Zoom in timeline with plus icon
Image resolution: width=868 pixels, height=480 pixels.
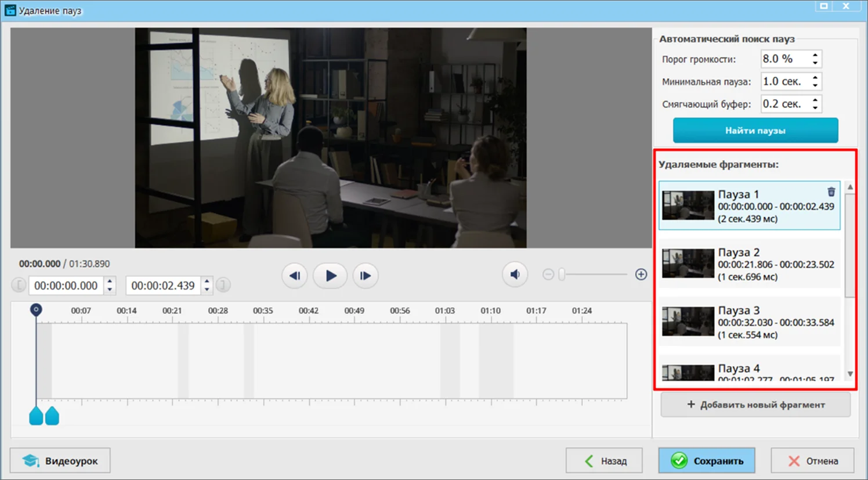[641, 275]
